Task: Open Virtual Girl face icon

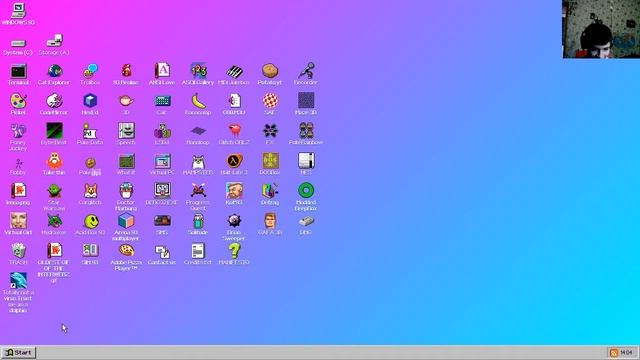Action: (18, 221)
